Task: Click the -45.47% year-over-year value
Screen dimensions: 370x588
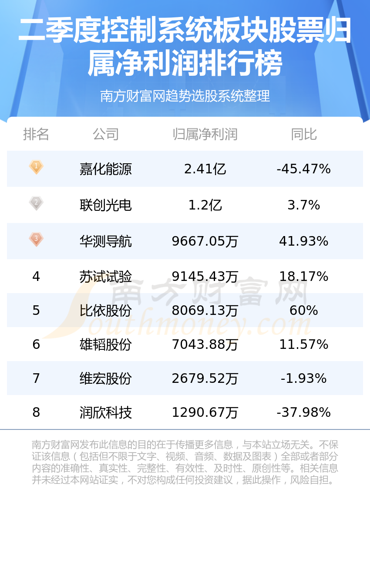Action: (304, 169)
